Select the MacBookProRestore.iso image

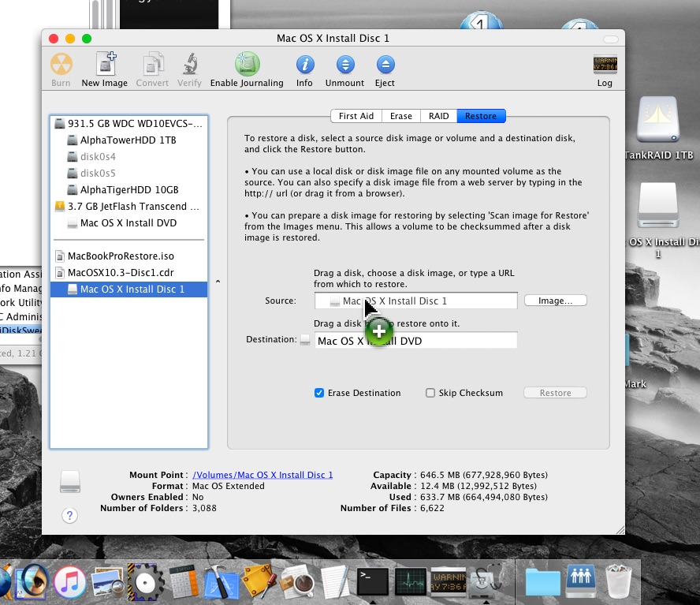pyautogui.click(x=128, y=256)
